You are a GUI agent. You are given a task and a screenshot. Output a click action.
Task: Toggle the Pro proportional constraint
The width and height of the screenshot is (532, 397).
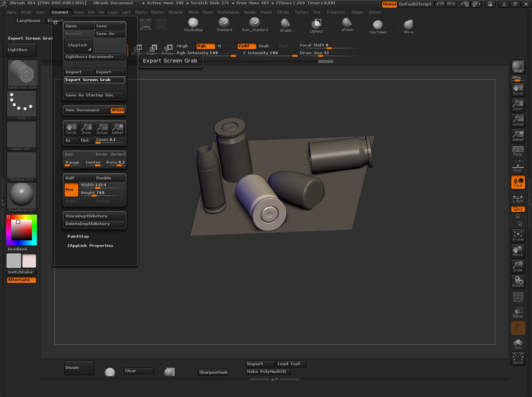pos(71,190)
